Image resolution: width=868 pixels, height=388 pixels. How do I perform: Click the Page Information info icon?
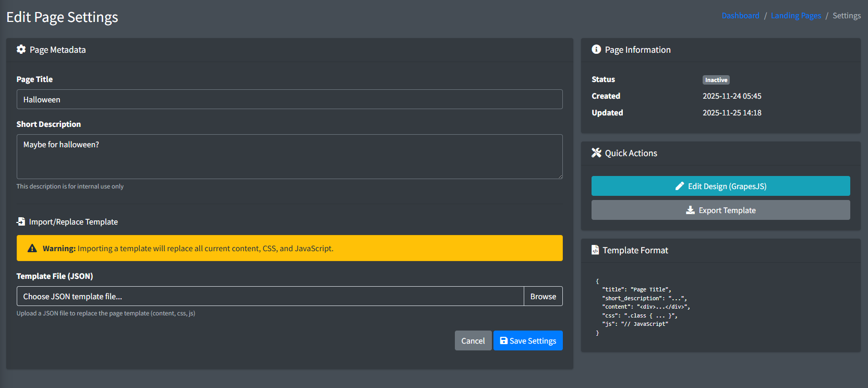(x=596, y=50)
